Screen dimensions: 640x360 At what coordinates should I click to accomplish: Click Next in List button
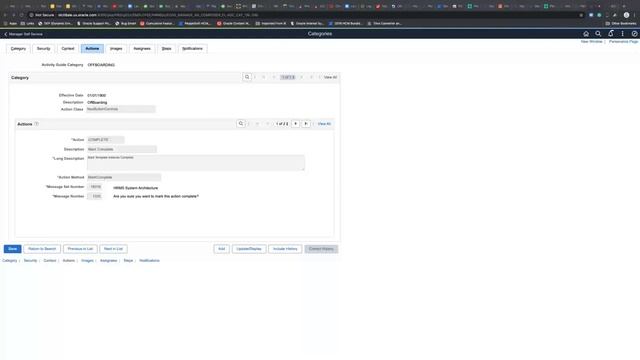(113, 249)
